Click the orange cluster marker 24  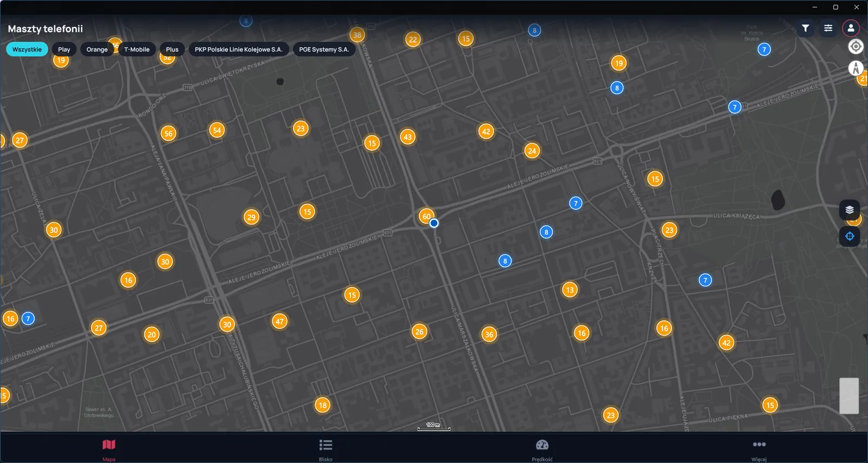pos(532,151)
